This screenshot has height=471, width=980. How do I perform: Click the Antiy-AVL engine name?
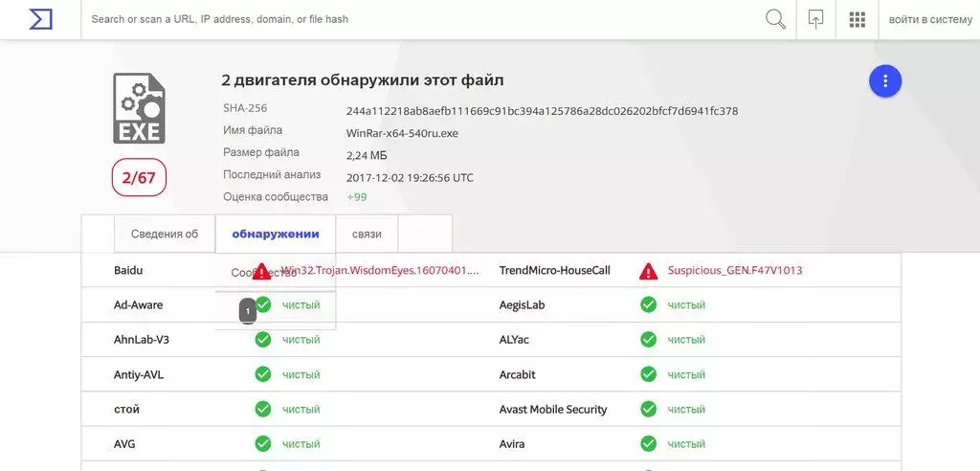click(x=139, y=374)
